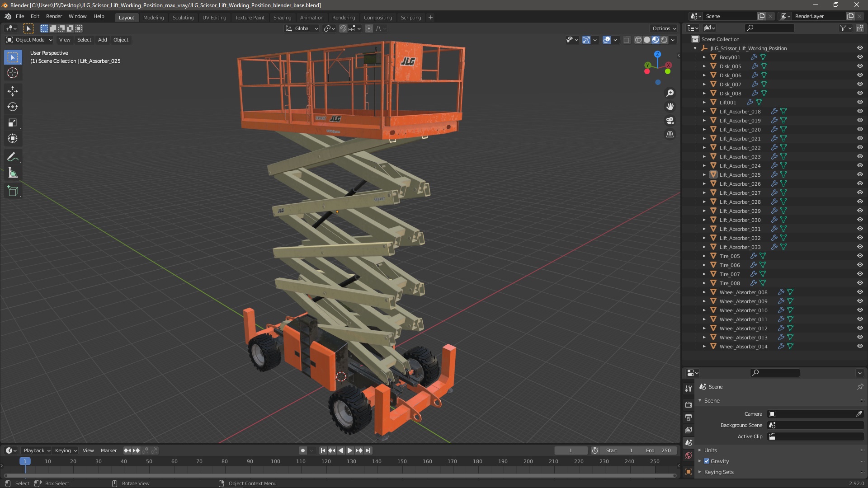
Task: Click the End frame field
Action: 658,450
